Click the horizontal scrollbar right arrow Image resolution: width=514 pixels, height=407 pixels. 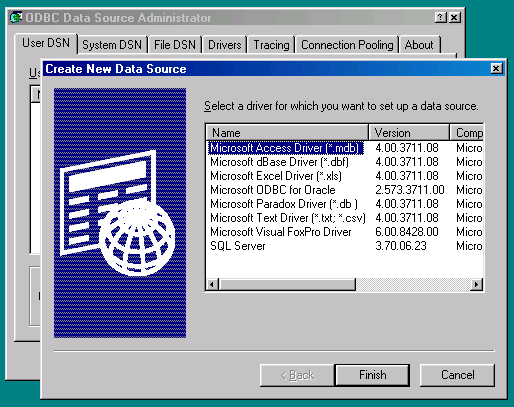(476, 284)
